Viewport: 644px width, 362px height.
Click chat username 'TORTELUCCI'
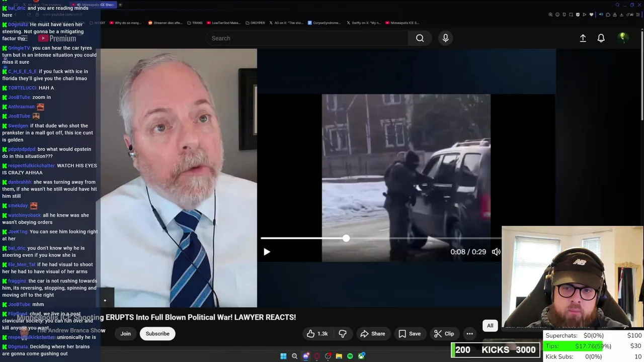click(x=22, y=88)
